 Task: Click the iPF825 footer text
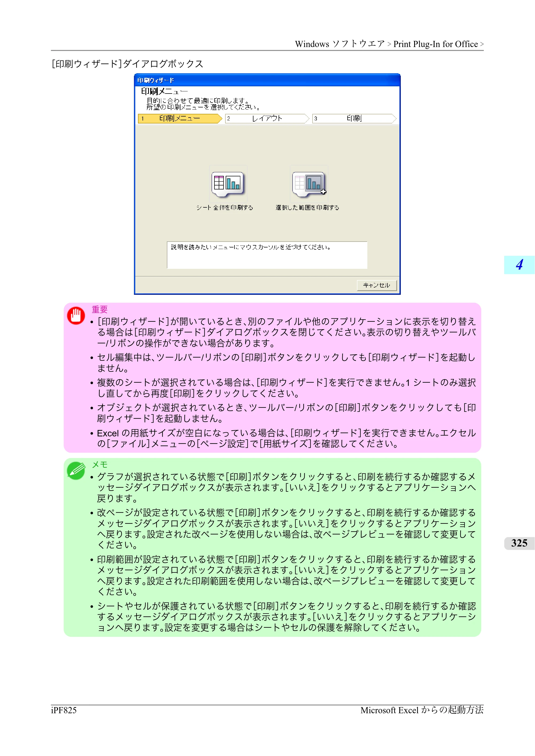coord(64,710)
